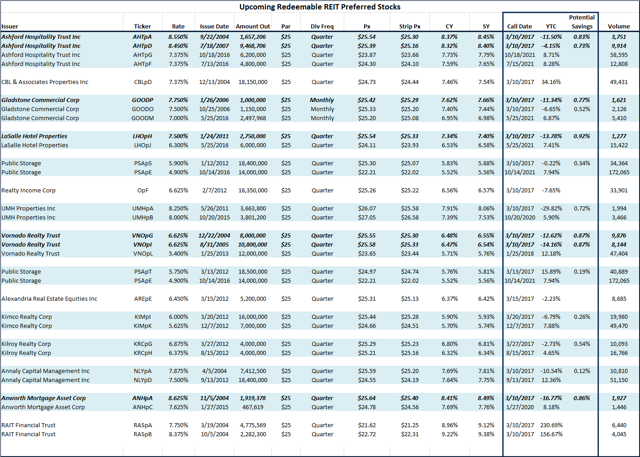Image resolution: width=640 pixels, height=457 pixels.
Task: Click YTC value '156.67%' in RASpB row
Action: [x=551, y=434]
